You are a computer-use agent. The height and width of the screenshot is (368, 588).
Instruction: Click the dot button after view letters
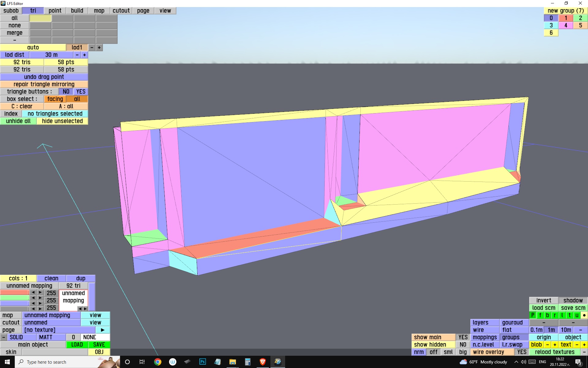(x=584, y=315)
